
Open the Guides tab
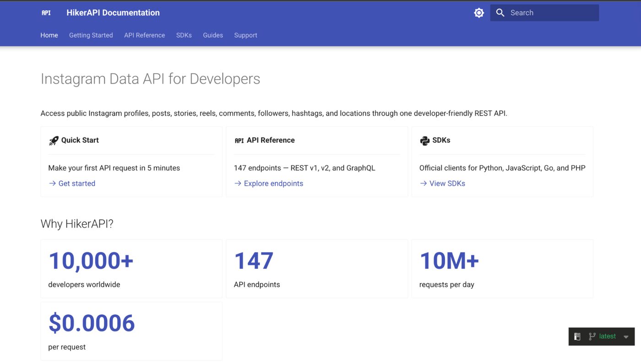[x=213, y=35]
